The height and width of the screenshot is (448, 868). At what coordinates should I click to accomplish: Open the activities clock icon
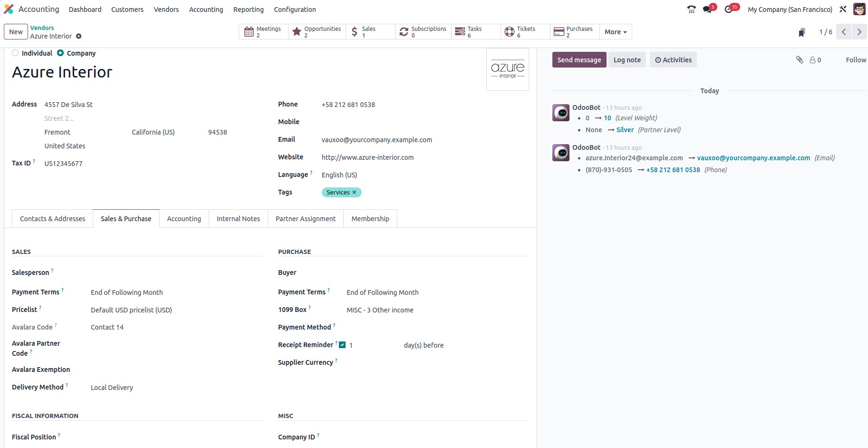point(729,9)
